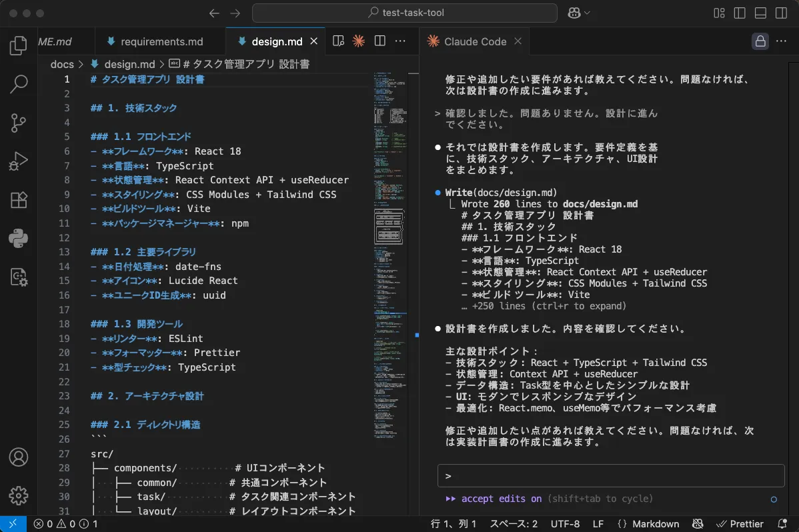Open the Python sidebar icon
Screen dimensions: 799x532
(19, 238)
